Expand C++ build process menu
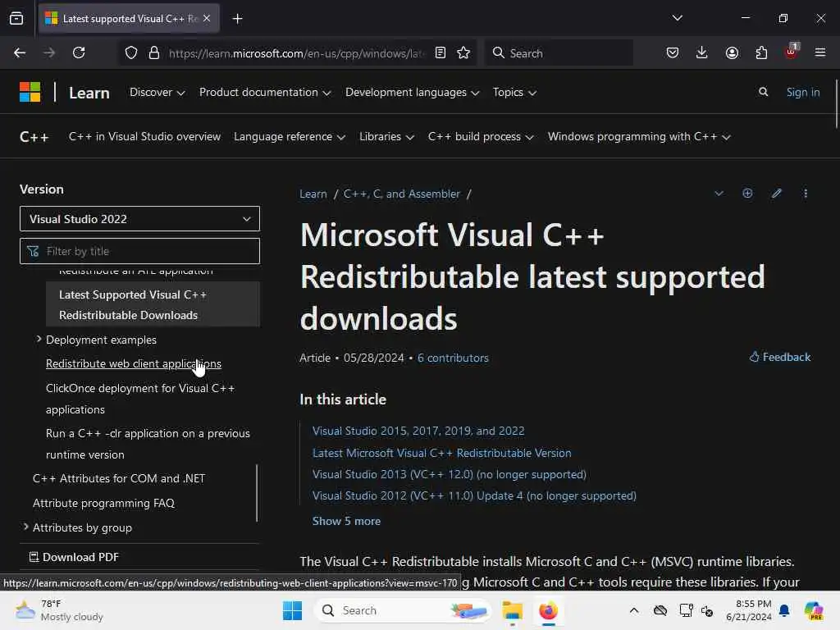The height and width of the screenshot is (630, 840). (x=481, y=137)
